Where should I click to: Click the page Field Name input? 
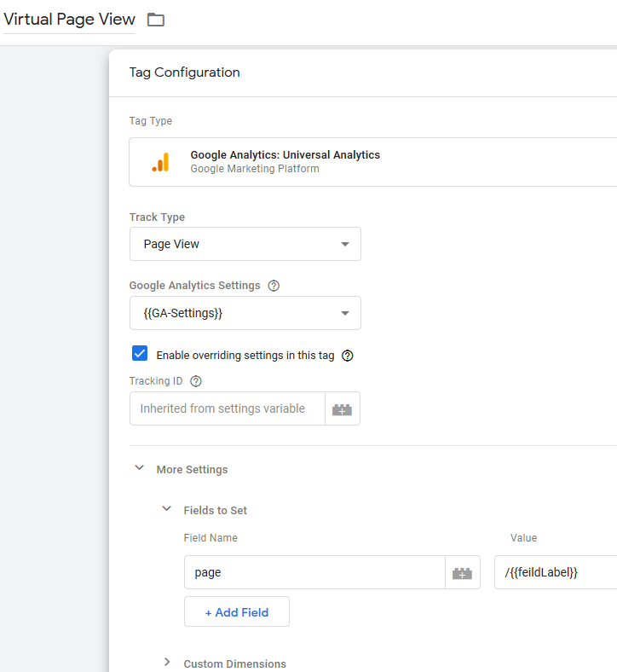click(314, 572)
